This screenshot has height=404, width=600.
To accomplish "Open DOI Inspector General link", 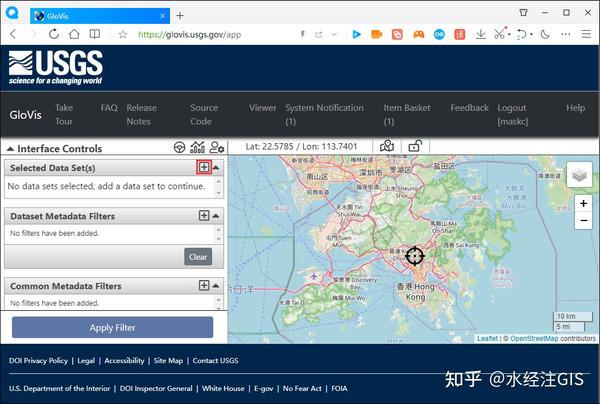I will click(x=156, y=388).
